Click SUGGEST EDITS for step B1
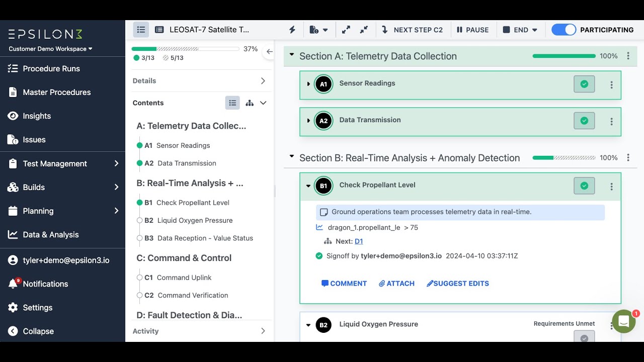 (x=458, y=284)
